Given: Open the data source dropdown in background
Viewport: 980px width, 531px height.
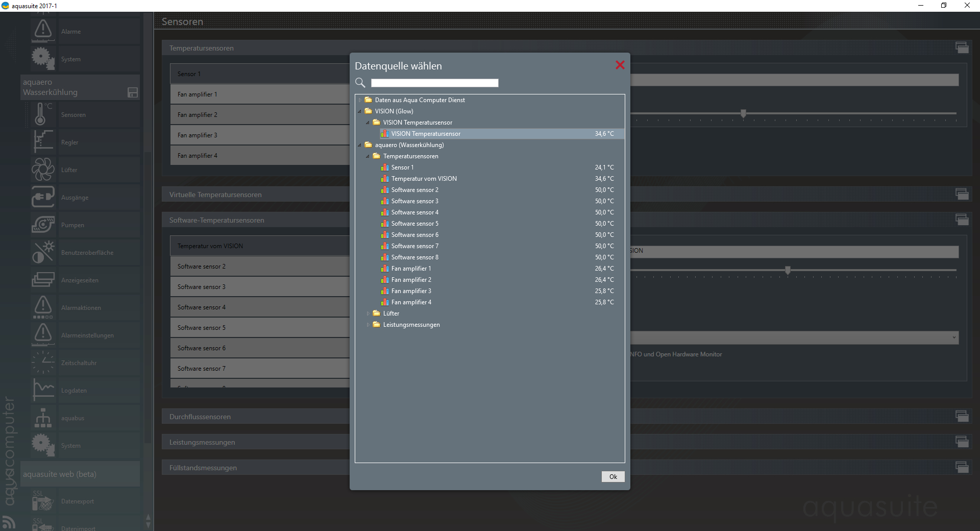Looking at the screenshot, I should click(795, 337).
